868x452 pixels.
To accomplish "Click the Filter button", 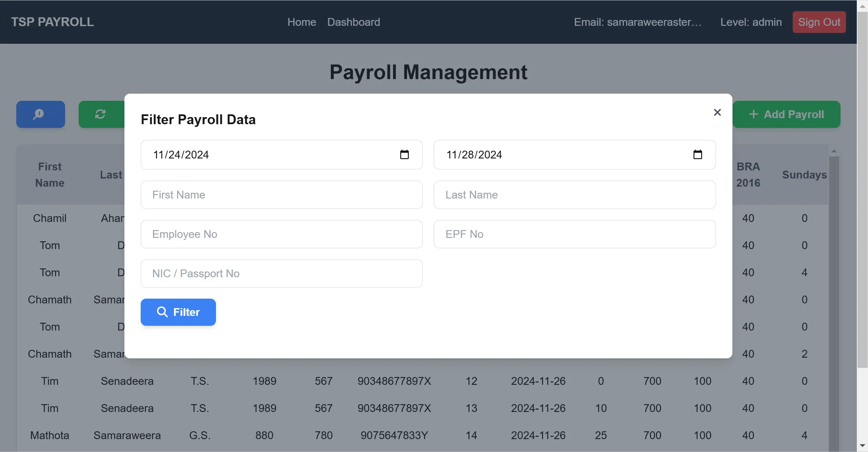I will tap(178, 312).
